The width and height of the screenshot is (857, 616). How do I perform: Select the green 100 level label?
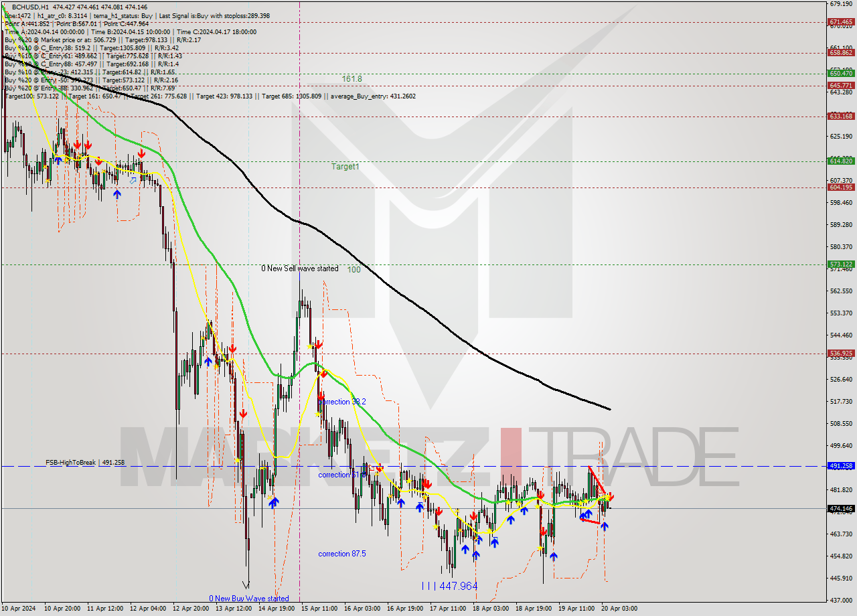coord(354,270)
